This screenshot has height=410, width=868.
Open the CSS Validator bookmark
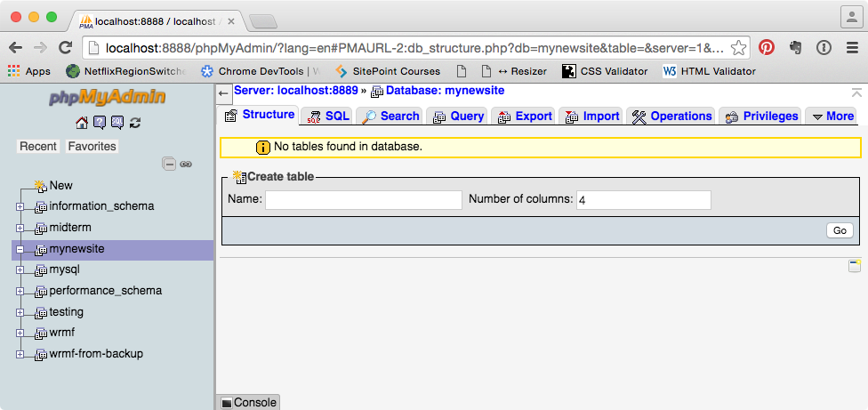605,71
